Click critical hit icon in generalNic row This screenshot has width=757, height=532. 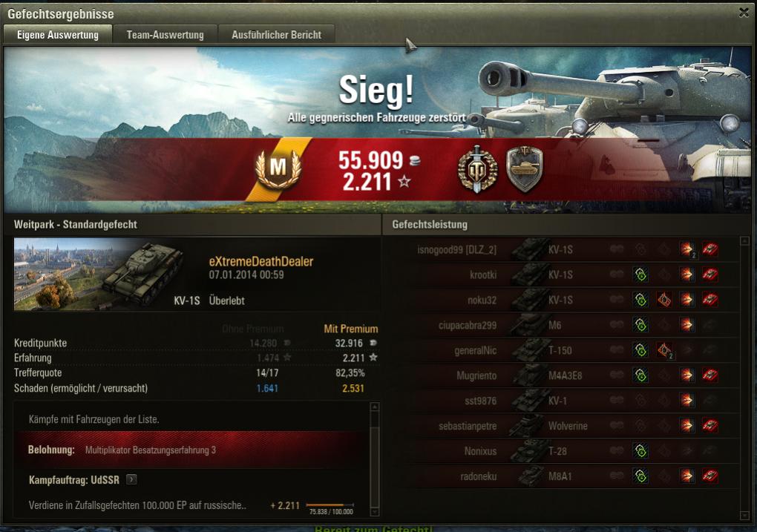pos(664,350)
